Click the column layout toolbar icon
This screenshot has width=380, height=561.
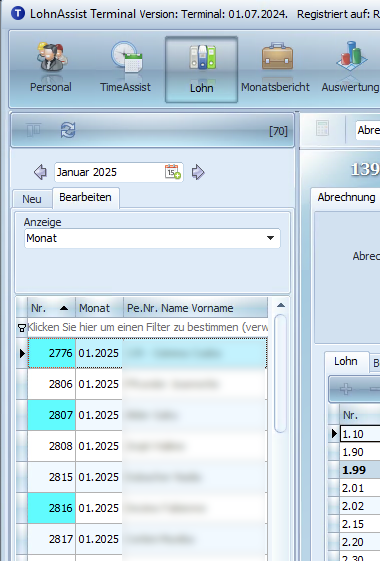pyautogui.click(x=34, y=130)
